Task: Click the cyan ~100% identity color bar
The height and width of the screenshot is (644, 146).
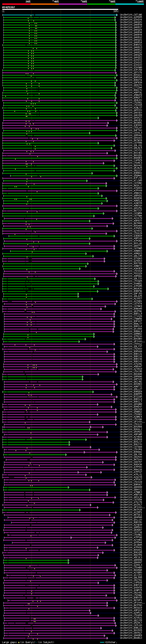Action: point(130,4)
